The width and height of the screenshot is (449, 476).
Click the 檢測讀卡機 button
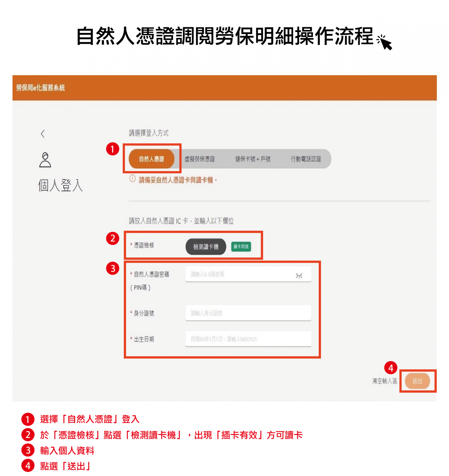(x=206, y=247)
